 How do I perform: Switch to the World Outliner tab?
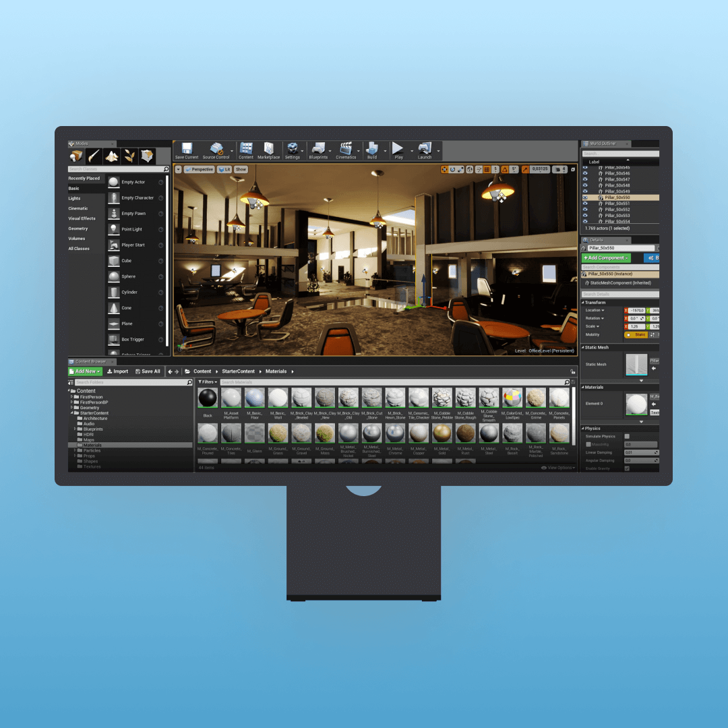[604, 144]
